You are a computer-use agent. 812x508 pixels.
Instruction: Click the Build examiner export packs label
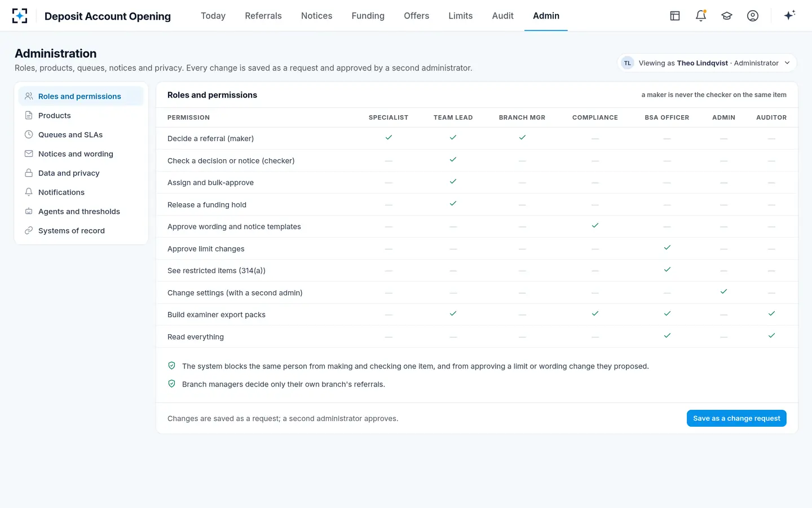click(217, 314)
